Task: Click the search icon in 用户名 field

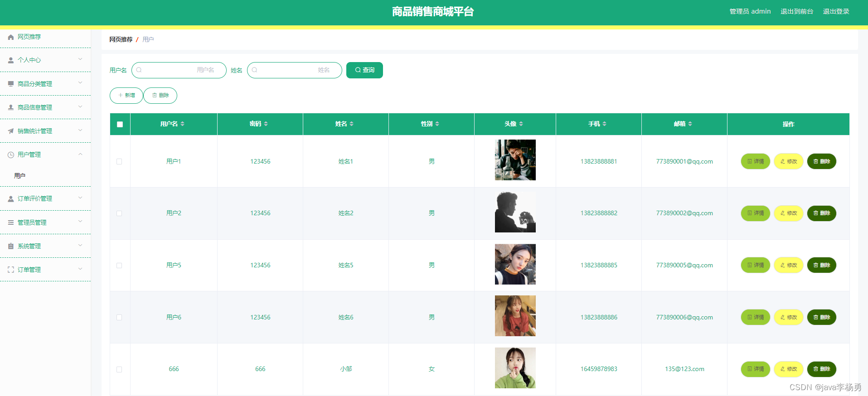Action: pyautogui.click(x=139, y=70)
